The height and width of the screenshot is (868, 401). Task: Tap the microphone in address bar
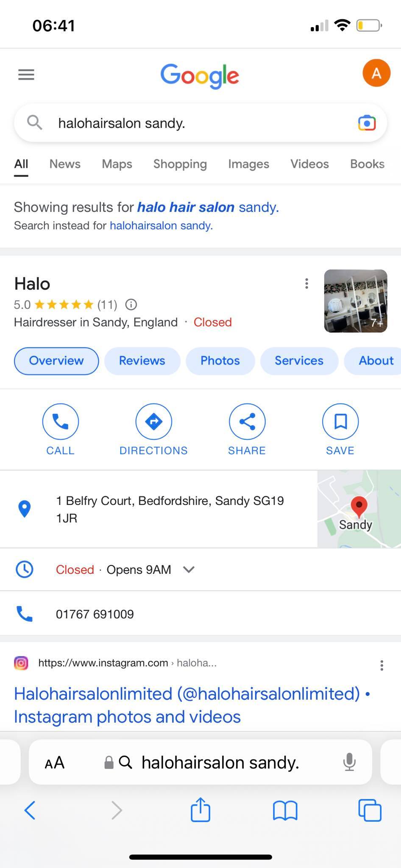click(349, 762)
